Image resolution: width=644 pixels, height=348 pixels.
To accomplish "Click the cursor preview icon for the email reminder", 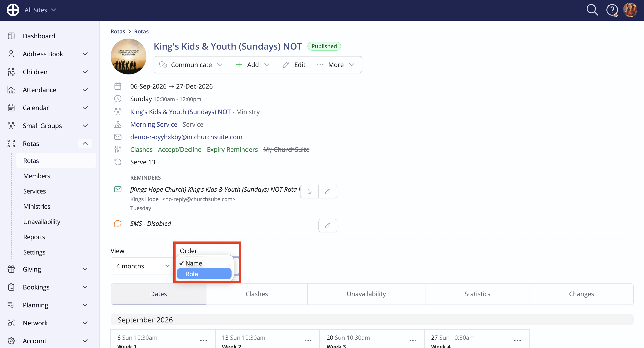I will point(309,191).
